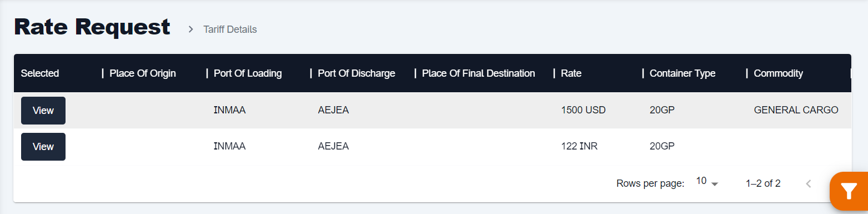Click the Container Type column header
This screenshot has height=214, width=868.
coord(683,73)
